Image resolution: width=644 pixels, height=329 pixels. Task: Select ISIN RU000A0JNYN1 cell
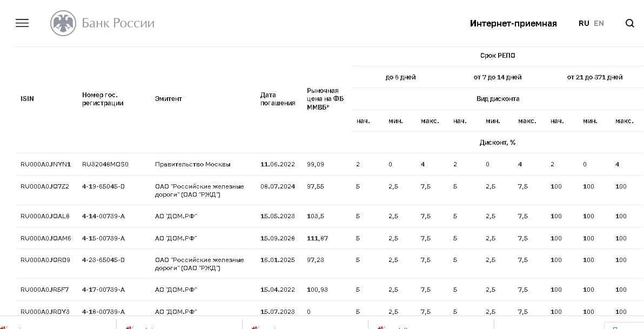[45, 164]
